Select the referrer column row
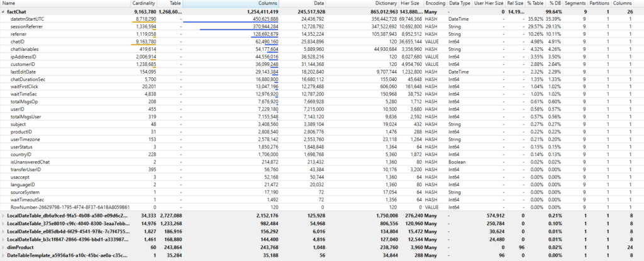 coord(322,34)
